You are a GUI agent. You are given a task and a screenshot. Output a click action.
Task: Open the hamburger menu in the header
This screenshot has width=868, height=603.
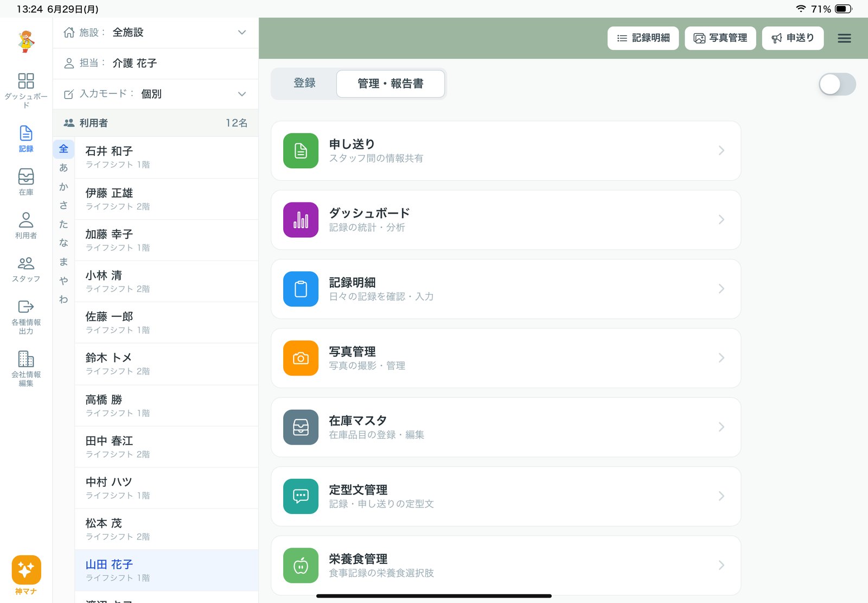844,38
